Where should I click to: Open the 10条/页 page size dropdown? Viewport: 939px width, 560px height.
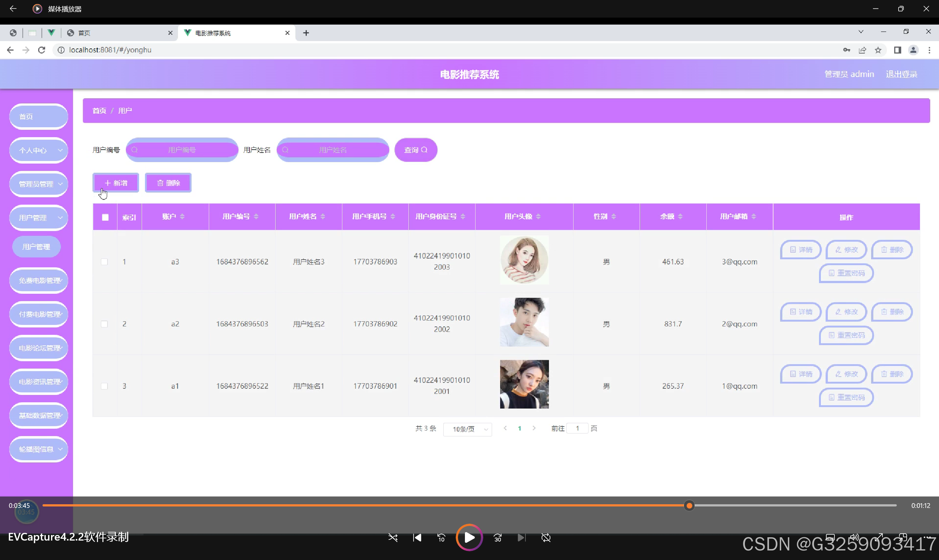(467, 429)
